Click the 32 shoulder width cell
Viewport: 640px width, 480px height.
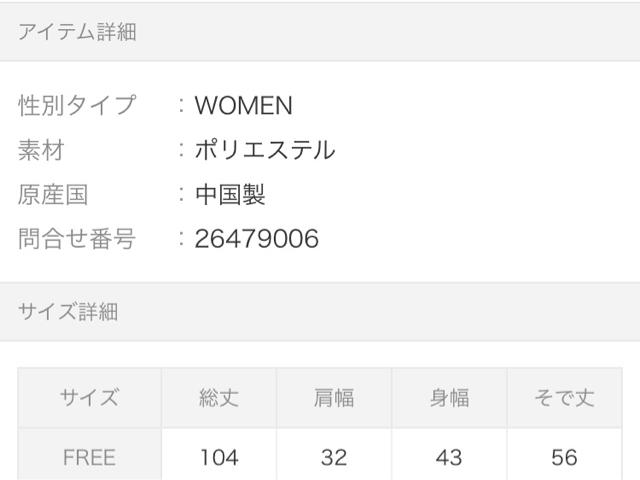334,457
